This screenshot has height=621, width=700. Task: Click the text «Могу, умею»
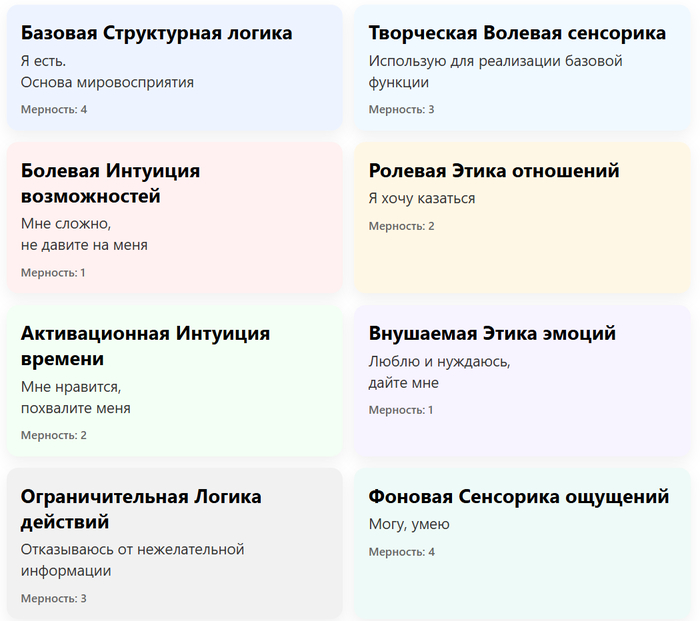coord(408,524)
